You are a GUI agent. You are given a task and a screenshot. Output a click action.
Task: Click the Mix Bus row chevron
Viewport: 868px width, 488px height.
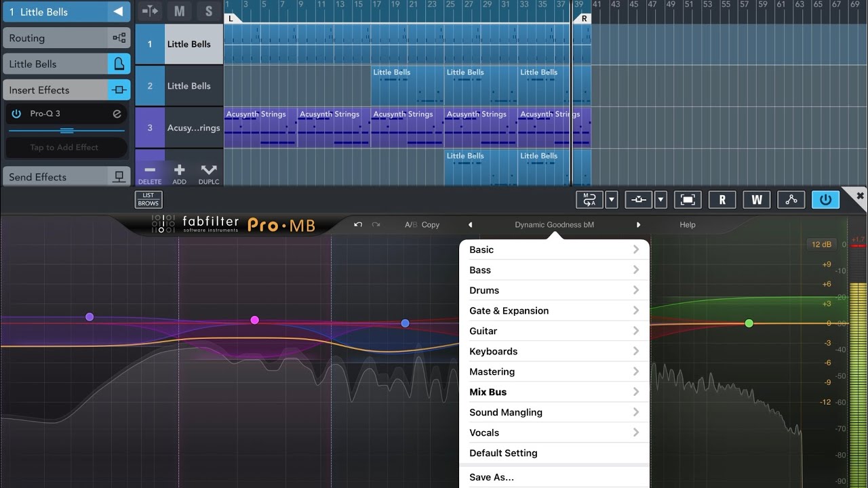(636, 392)
